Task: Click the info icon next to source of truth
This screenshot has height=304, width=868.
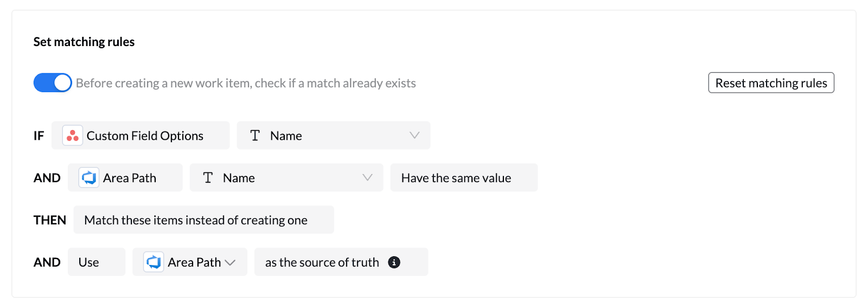Action: pos(394,262)
